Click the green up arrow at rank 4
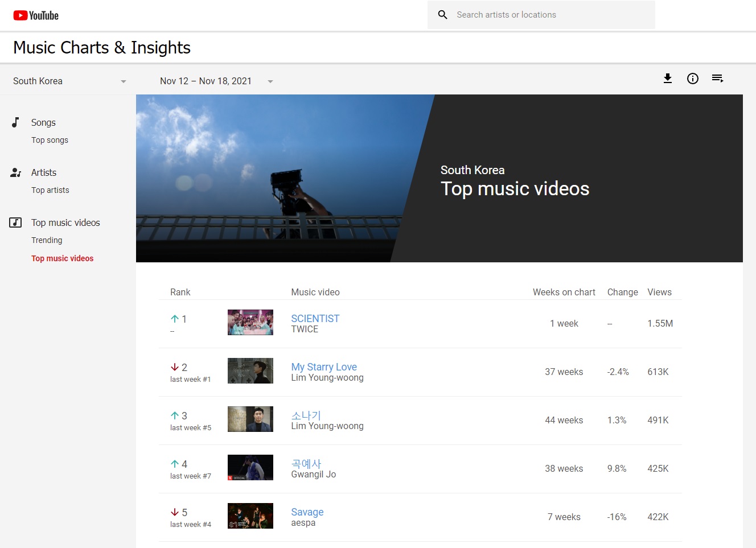The height and width of the screenshot is (548, 756). (x=175, y=464)
